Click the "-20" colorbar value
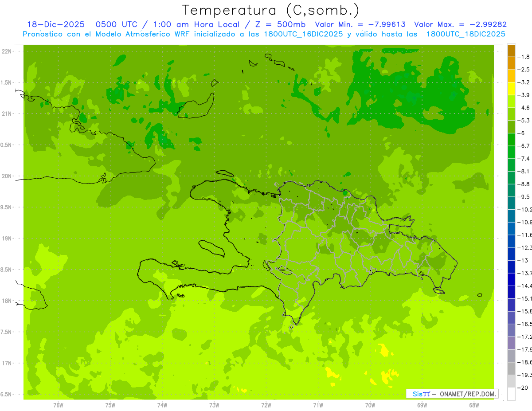 (x=523, y=388)
